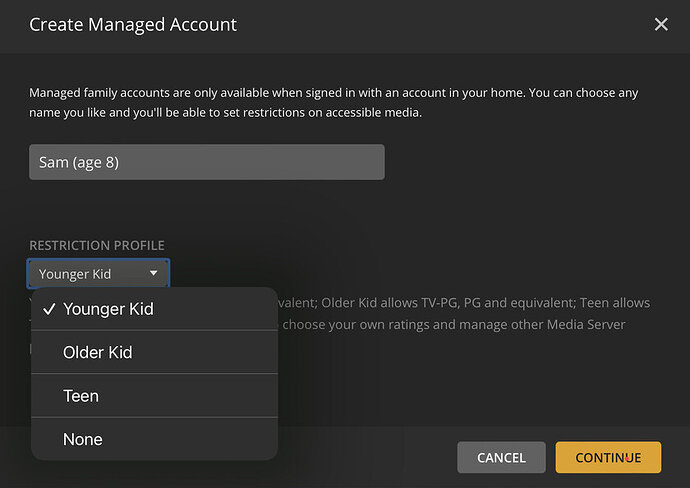Click the yellow Continue button
The image size is (690, 488).
[608, 457]
